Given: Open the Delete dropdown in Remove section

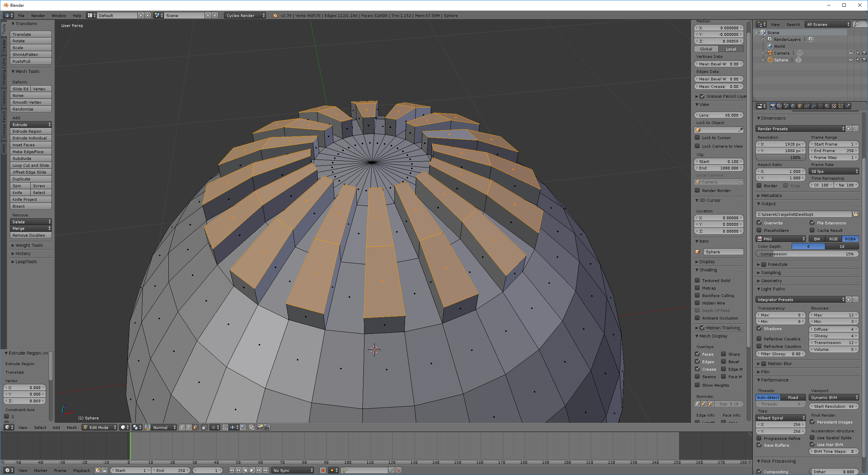Looking at the screenshot, I should [x=31, y=222].
